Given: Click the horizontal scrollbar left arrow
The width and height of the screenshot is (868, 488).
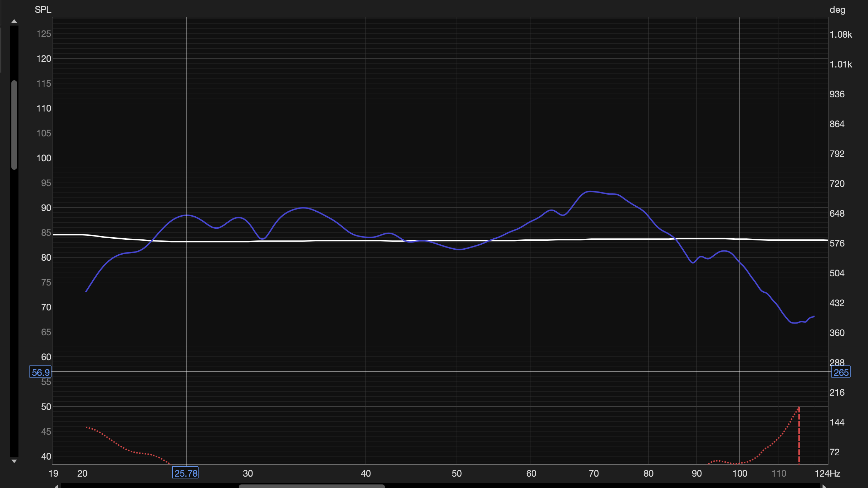Looking at the screenshot, I should pyautogui.click(x=56, y=486).
